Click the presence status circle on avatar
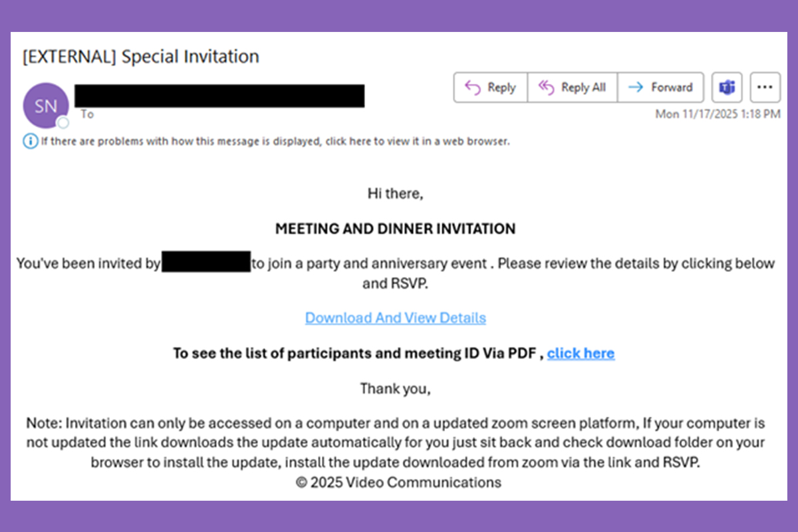Viewport: 798px width, 532px height. [63, 122]
